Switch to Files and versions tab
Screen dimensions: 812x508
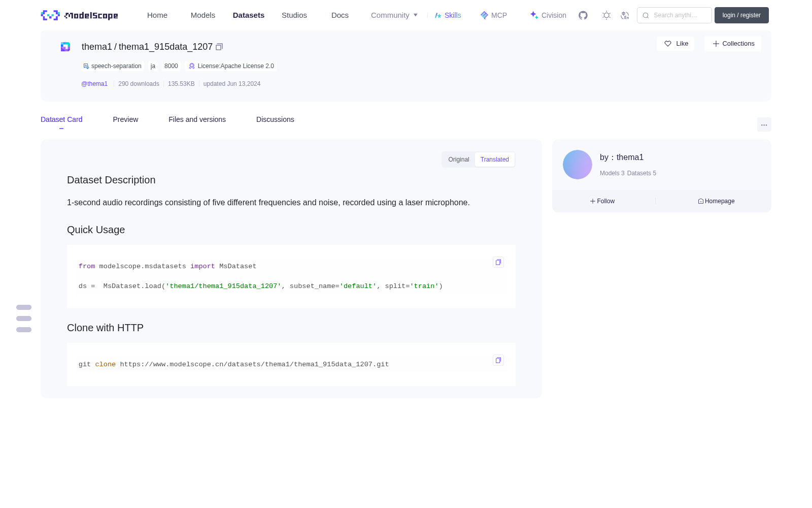point(197,119)
